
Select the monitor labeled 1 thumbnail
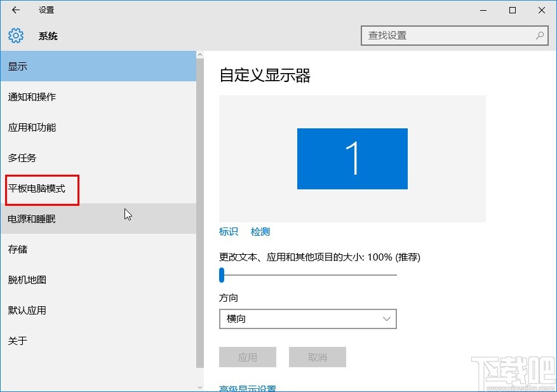tap(352, 158)
